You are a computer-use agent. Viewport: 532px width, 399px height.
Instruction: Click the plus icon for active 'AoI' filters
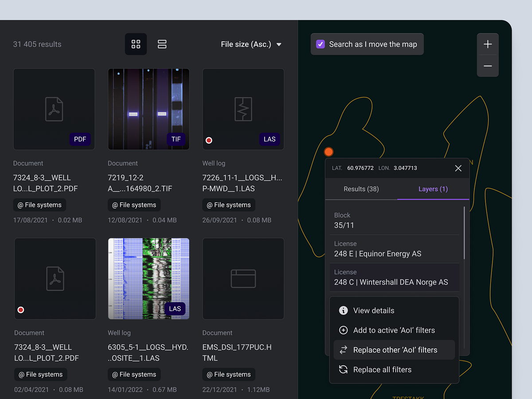tap(343, 330)
